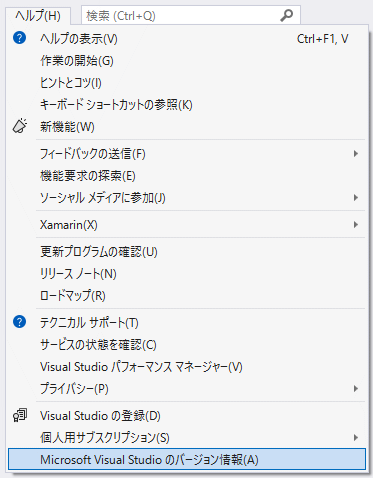
Task: Click the blue question mark icon beside ヘルプの表示
Action: coord(20,38)
